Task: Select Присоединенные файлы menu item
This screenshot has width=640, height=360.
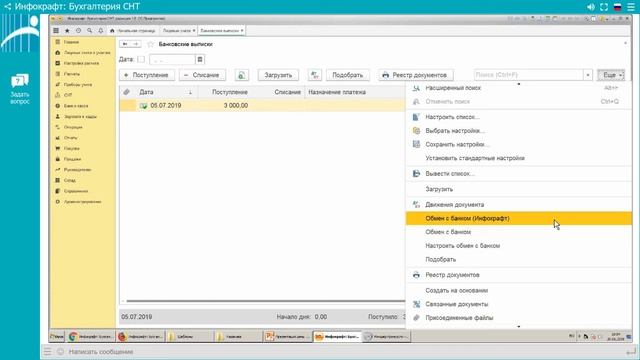Action: [519, 318]
